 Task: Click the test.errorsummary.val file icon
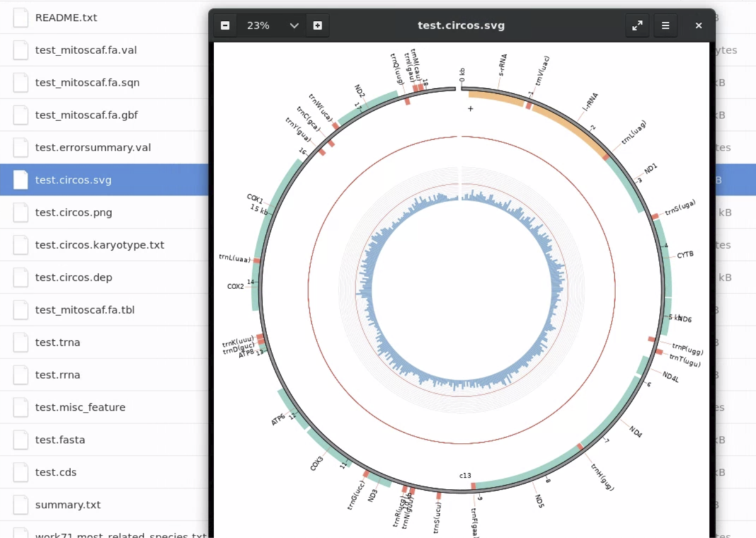[21, 147]
